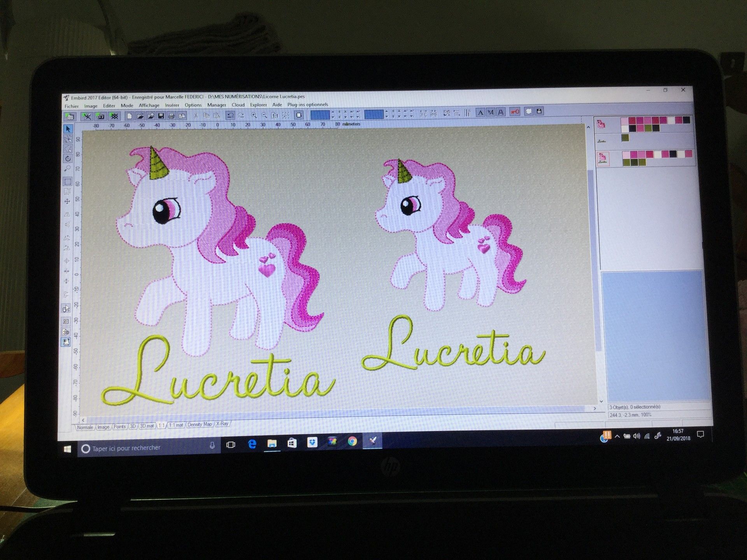Toggle the red key lock icon

[x=515, y=112]
